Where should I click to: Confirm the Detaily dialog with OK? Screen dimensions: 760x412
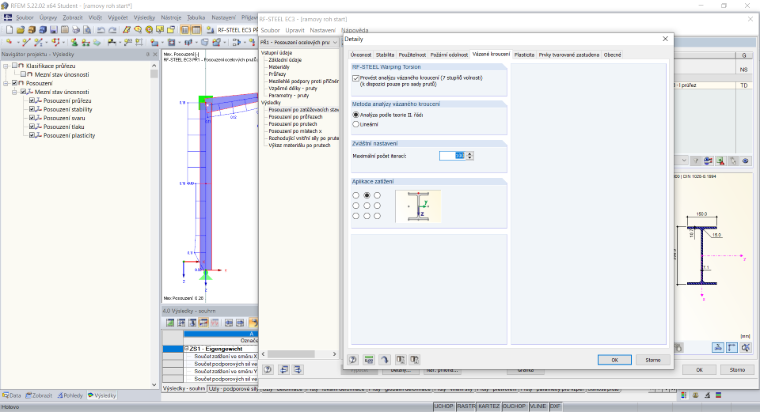tap(615, 360)
